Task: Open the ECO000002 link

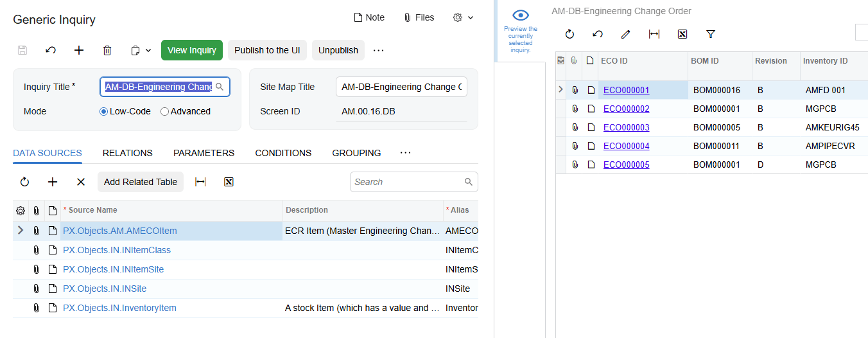Action: 627,109
